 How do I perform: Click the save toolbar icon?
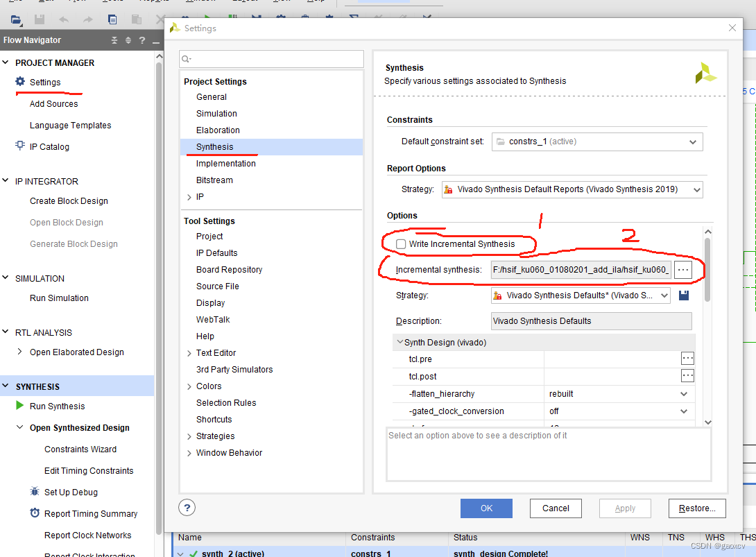[x=40, y=20]
